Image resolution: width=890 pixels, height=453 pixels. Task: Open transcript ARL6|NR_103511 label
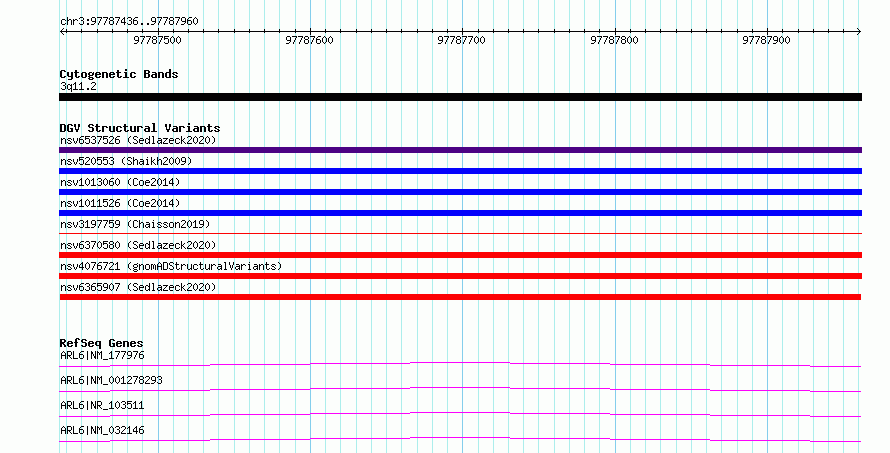[x=102, y=405]
